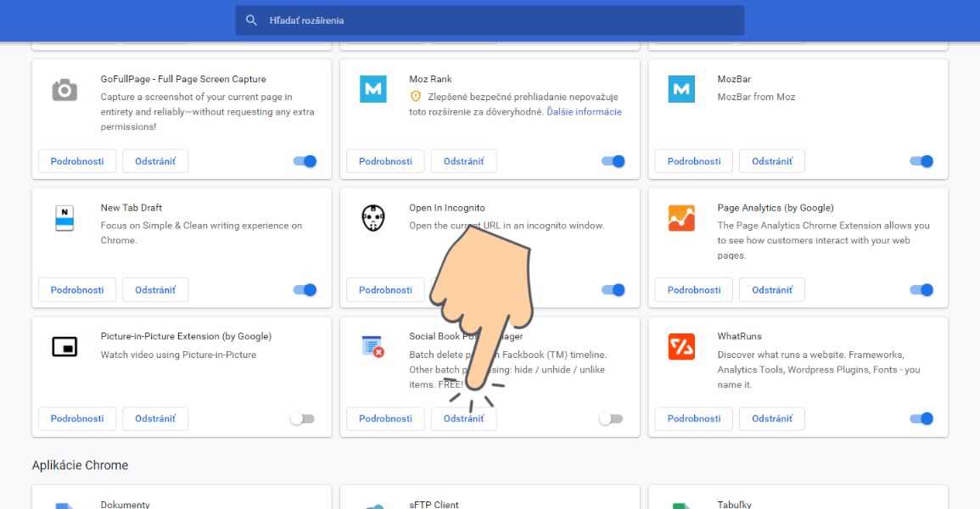
Task: Focus the Hľadať rozšírenia search field
Action: point(490,20)
